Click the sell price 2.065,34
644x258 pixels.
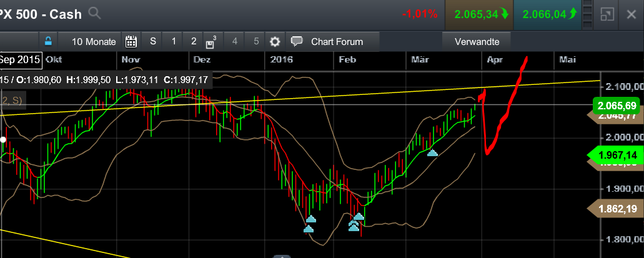(x=478, y=14)
